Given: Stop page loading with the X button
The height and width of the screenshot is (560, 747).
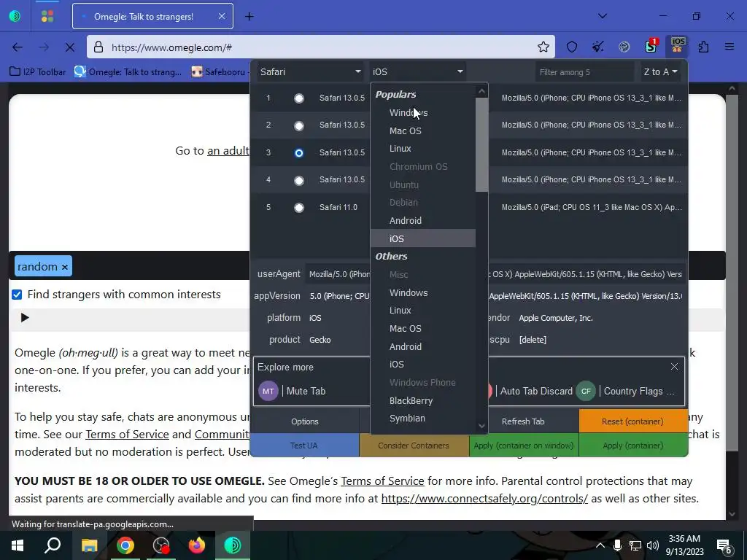Looking at the screenshot, I should [69, 47].
